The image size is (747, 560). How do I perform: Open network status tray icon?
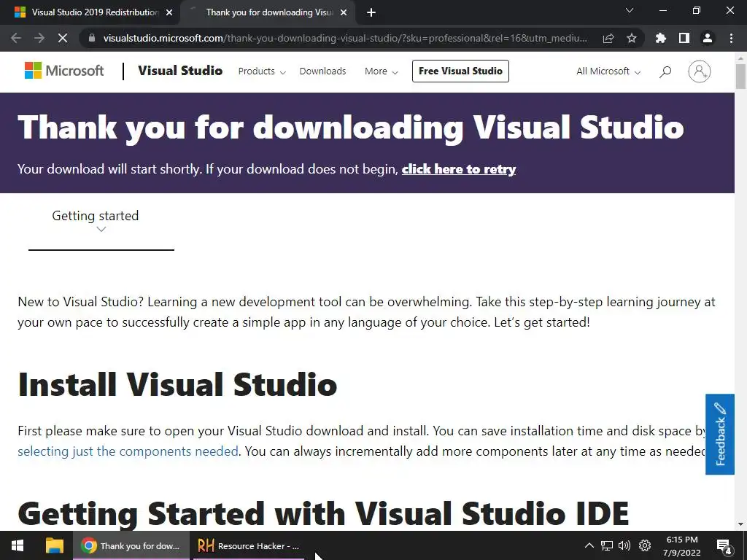(606, 545)
